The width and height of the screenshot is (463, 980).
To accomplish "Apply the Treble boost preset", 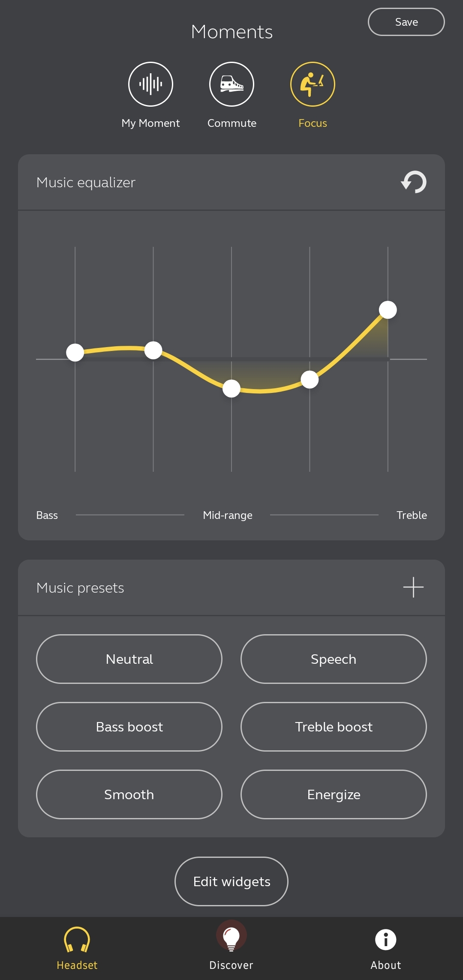I will point(334,727).
